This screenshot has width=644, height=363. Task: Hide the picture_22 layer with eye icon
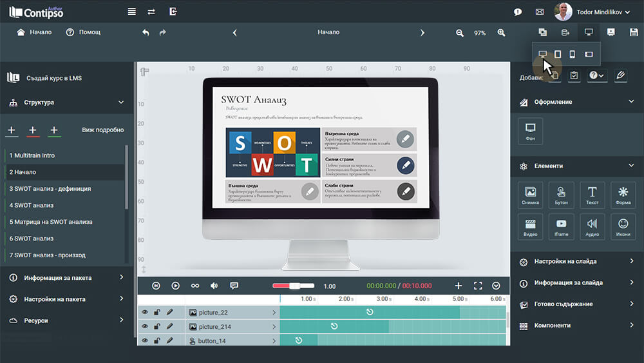[144, 313]
